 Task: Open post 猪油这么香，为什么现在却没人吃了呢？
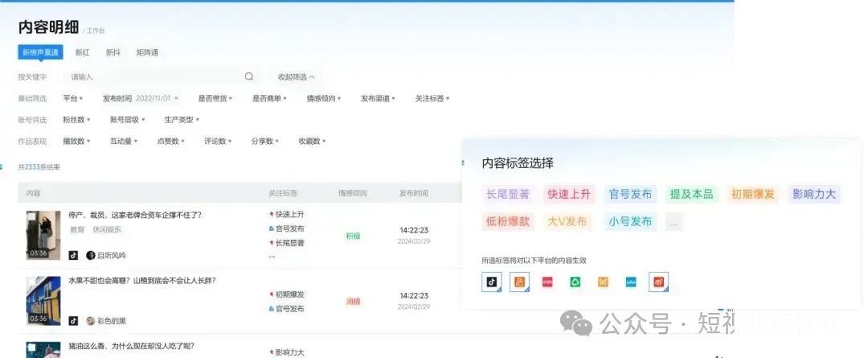[131, 346]
